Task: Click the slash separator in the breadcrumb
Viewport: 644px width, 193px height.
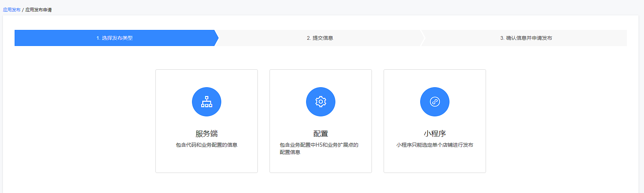Action: click(x=23, y=10)
